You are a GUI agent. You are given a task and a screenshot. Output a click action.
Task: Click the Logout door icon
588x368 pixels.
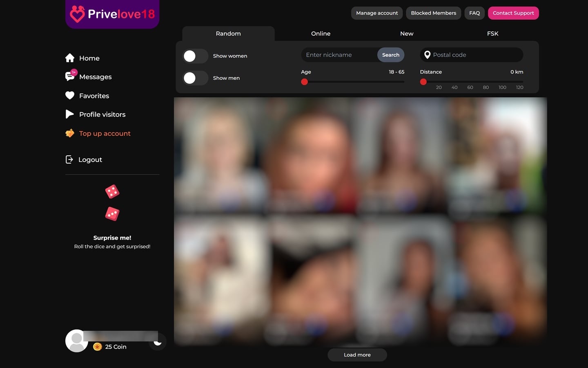coord(69,159)
